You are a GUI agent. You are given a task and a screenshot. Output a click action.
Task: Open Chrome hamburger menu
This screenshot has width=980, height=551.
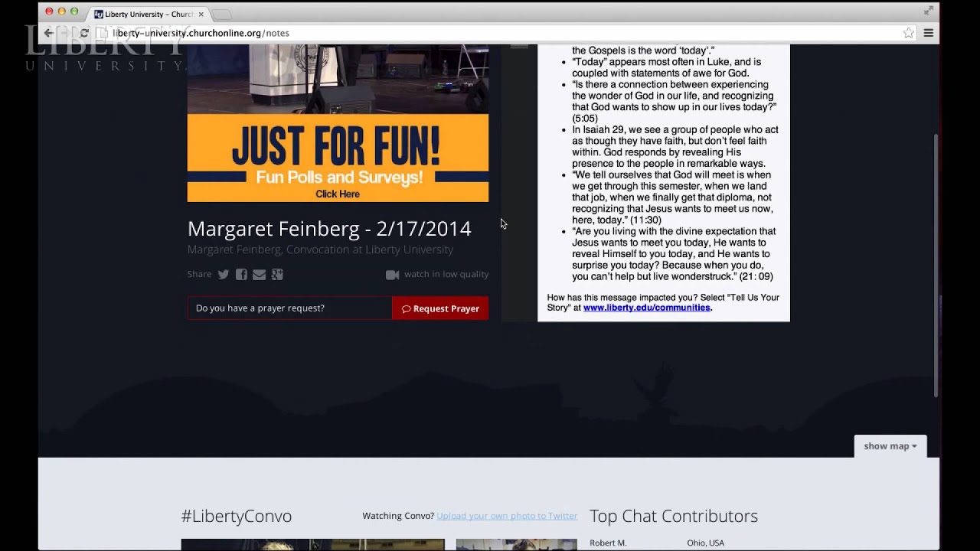(929, 33)
